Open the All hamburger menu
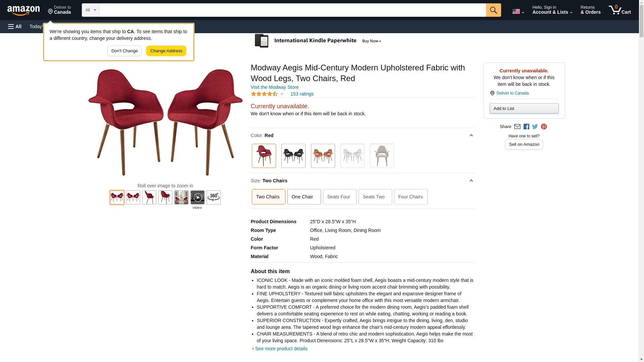Screen dimensions: 644x362 15,26
